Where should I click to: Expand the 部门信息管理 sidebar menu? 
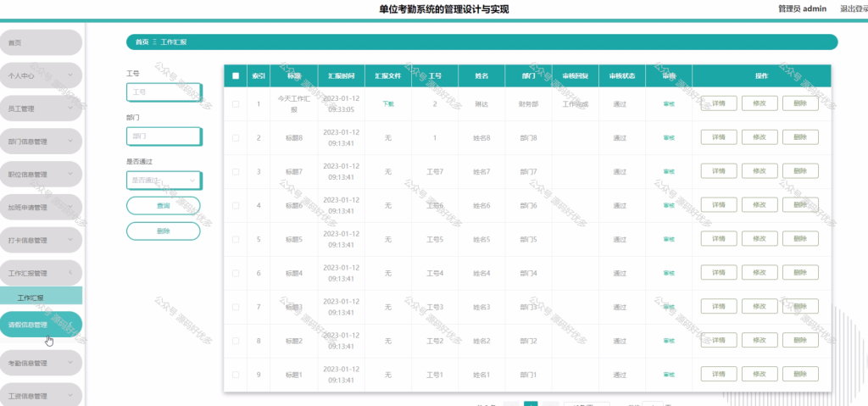41,142
